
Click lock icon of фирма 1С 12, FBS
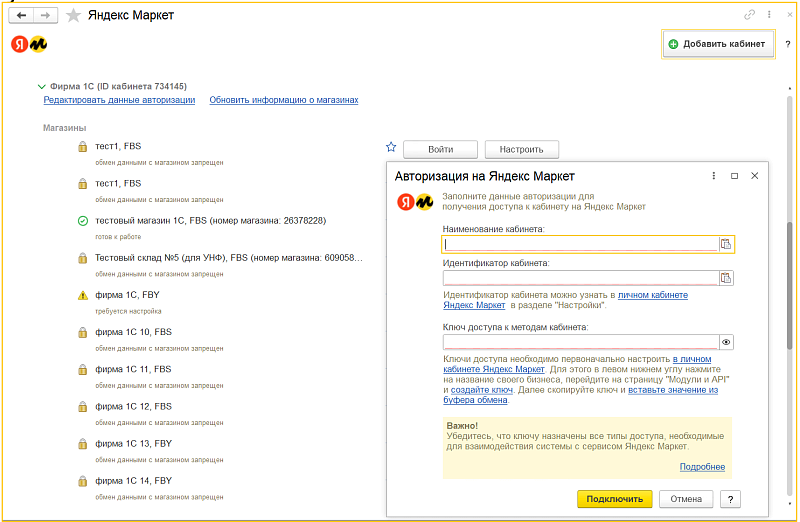[83, 407]
